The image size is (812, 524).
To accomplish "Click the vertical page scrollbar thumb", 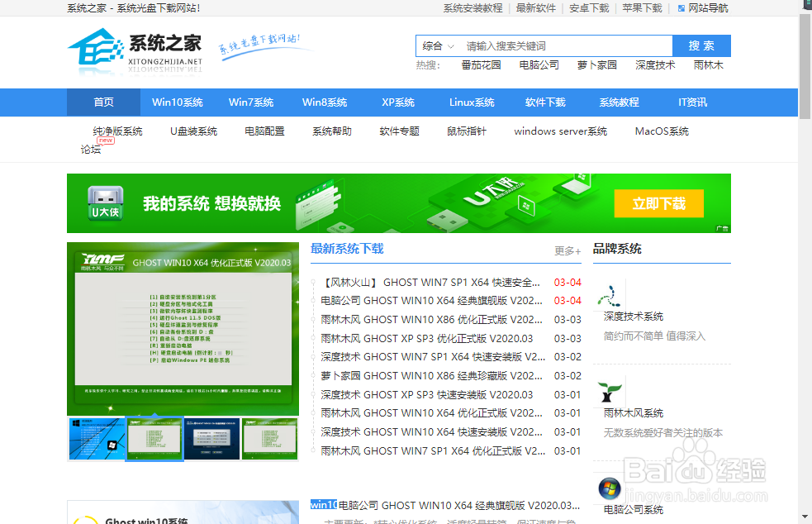I will [x=805, y=66].
